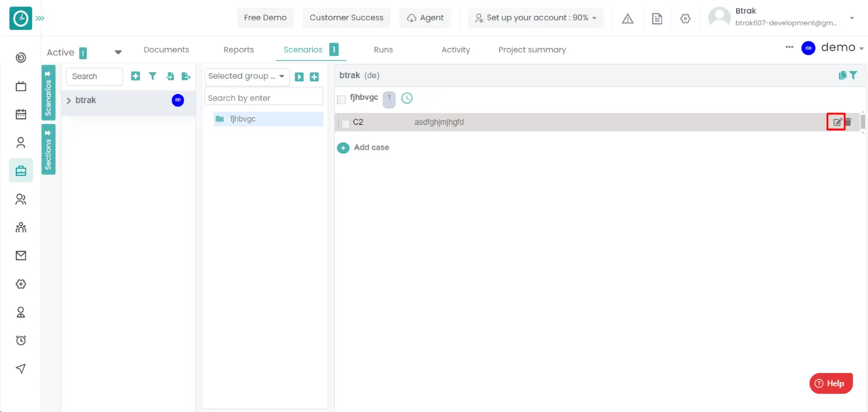Image resolution: width=868 pixels, height=412 pixels.
Task: Click the add scenario plus icon
Action: [x=136, y=77]
